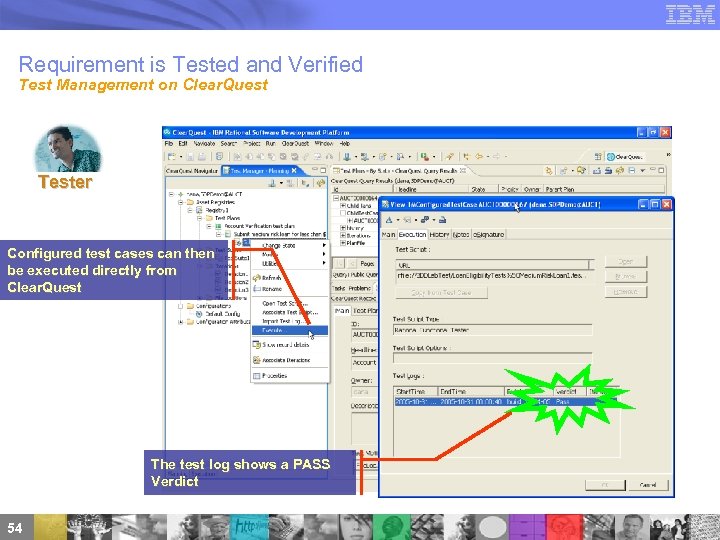Open the Window menu
The image size is (720, 540).
pyautogui.click(x=323, y=144)
